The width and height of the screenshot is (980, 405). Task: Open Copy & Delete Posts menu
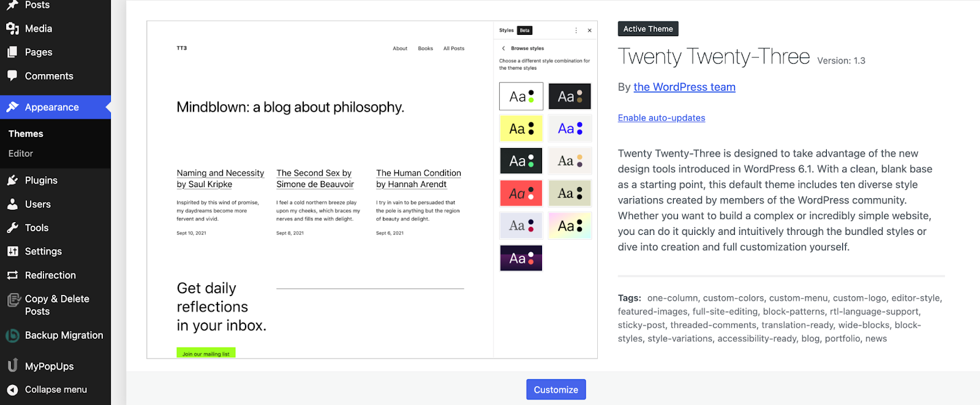(57, 305)
